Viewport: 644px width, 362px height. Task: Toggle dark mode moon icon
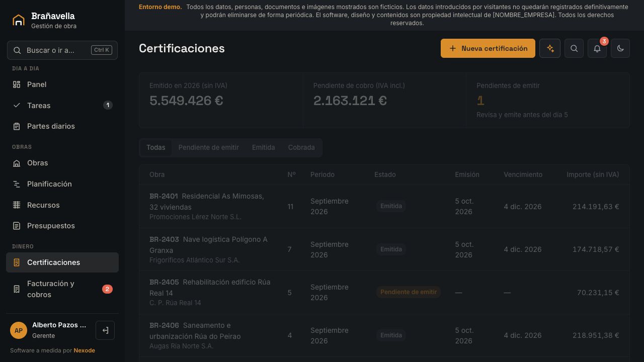click(x=620, y=48)
